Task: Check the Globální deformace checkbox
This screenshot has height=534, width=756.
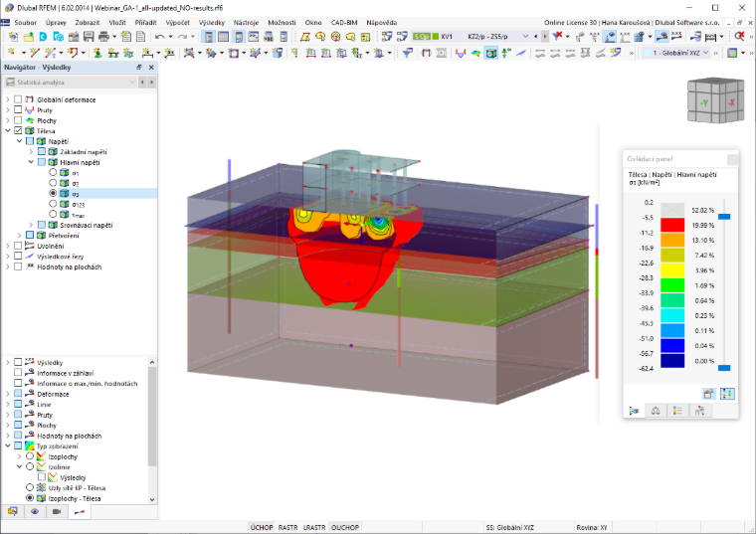Action: pos(18,99)
